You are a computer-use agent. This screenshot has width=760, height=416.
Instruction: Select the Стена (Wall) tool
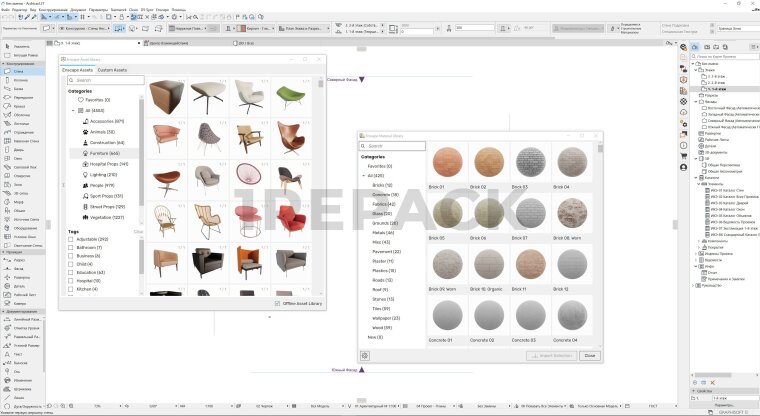coord(20,72)
